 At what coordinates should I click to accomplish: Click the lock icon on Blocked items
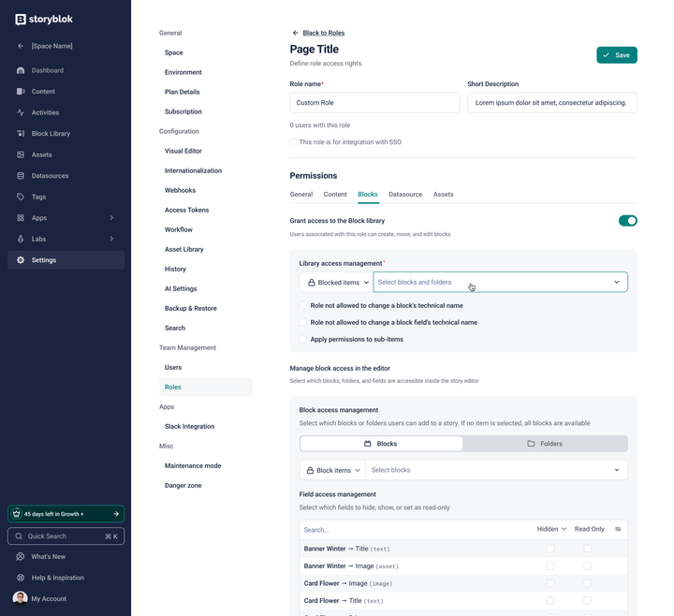point(311,283)
